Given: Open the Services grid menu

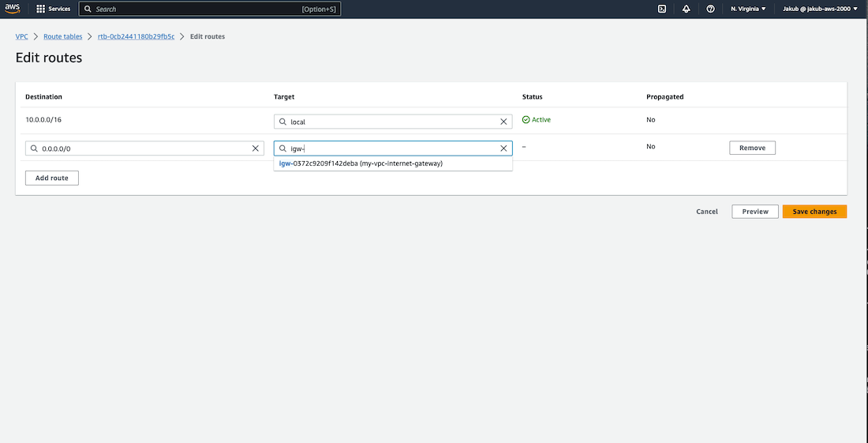Looking at the screenshot, I should coord(41,9).
